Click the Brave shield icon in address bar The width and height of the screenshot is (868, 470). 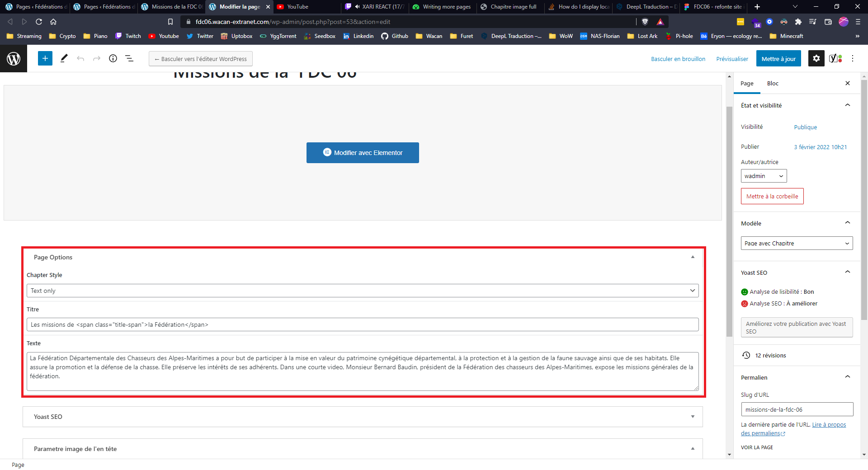click(x=646, y=21)
